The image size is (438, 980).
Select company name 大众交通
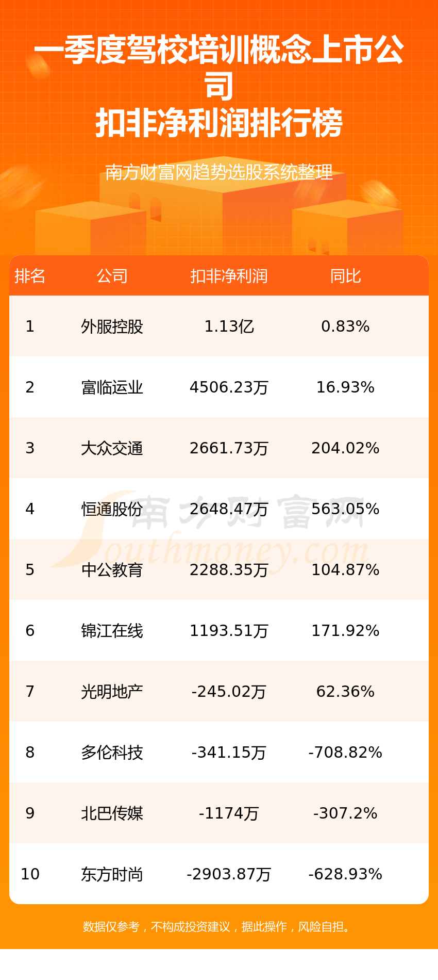pos(112,448)
